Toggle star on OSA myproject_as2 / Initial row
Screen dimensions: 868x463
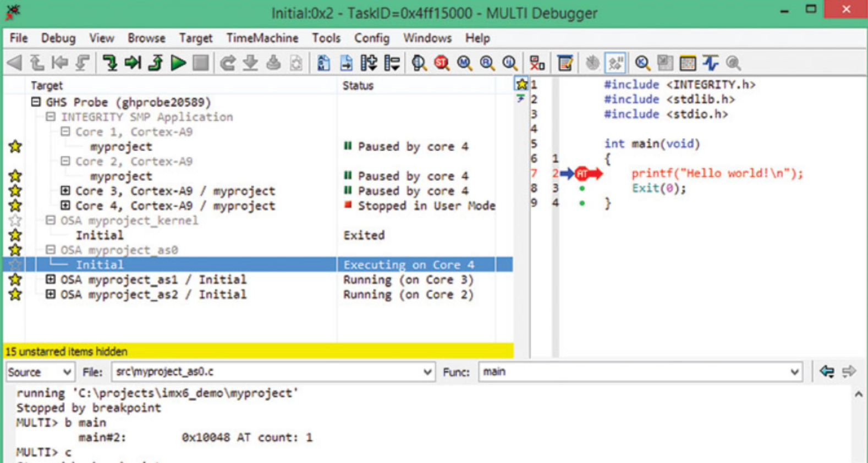[15, 294]
